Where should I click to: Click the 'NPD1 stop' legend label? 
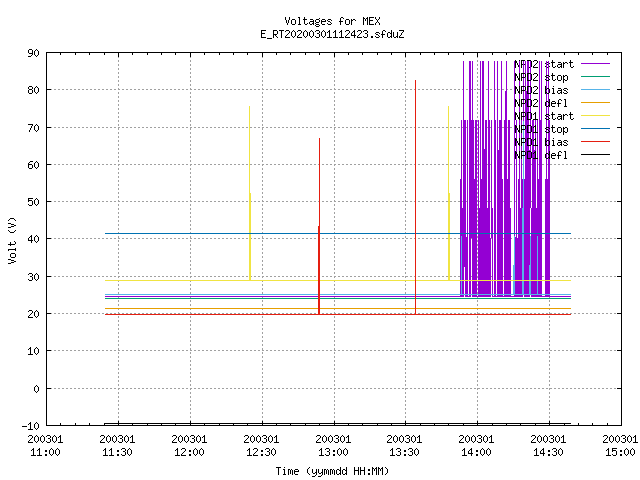tap(541, 129)
